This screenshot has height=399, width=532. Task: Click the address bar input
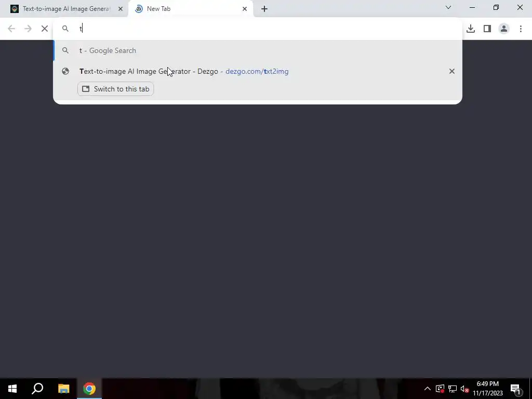pos(258,29)
